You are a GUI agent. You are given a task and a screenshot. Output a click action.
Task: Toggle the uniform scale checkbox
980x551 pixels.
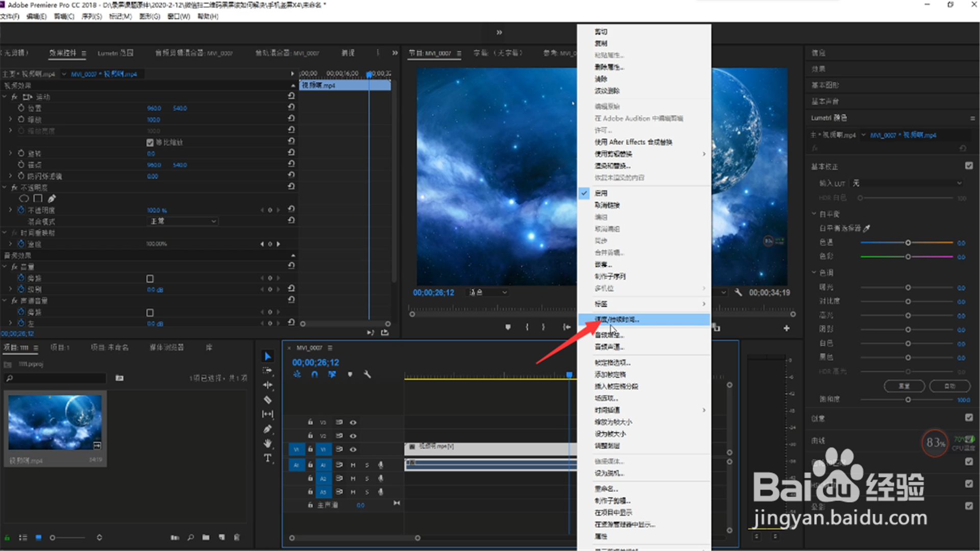pos(150,143)
